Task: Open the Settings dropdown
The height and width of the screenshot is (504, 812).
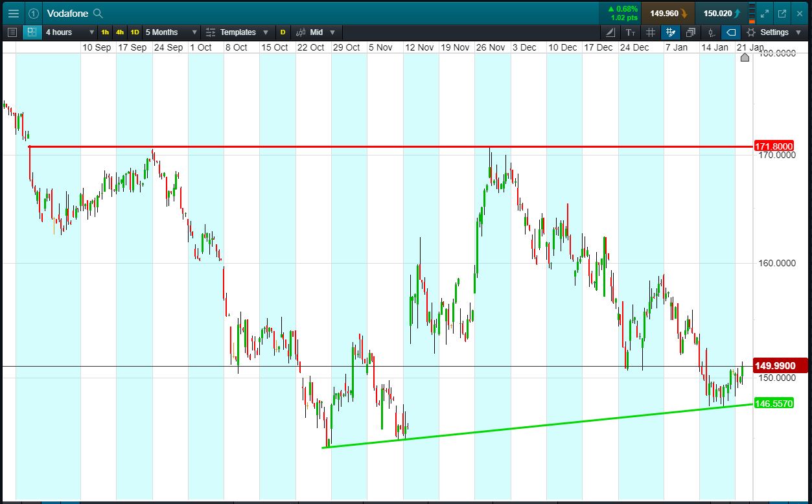Action: [x=773, y=32]
